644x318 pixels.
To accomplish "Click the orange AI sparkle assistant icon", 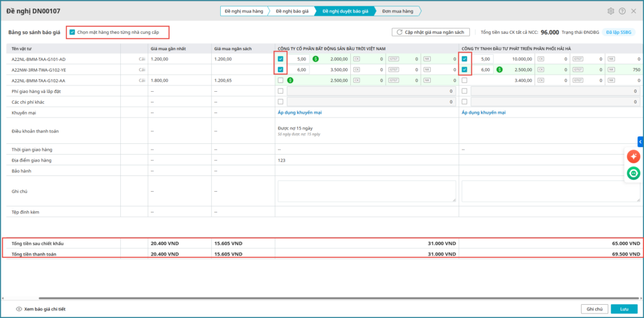I will click(x=633, y=156).
